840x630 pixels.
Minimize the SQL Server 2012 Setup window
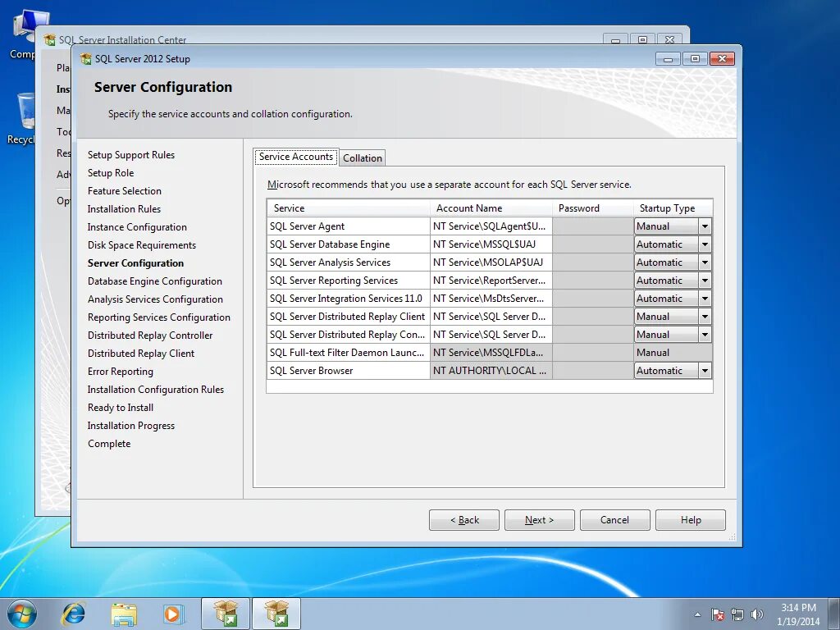point(668,59)
